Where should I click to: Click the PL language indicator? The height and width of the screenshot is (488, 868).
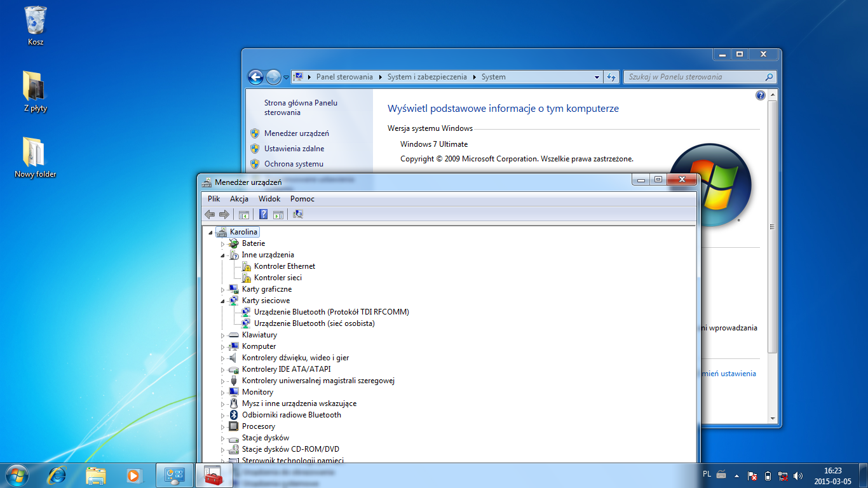click(x=707, y=474)
